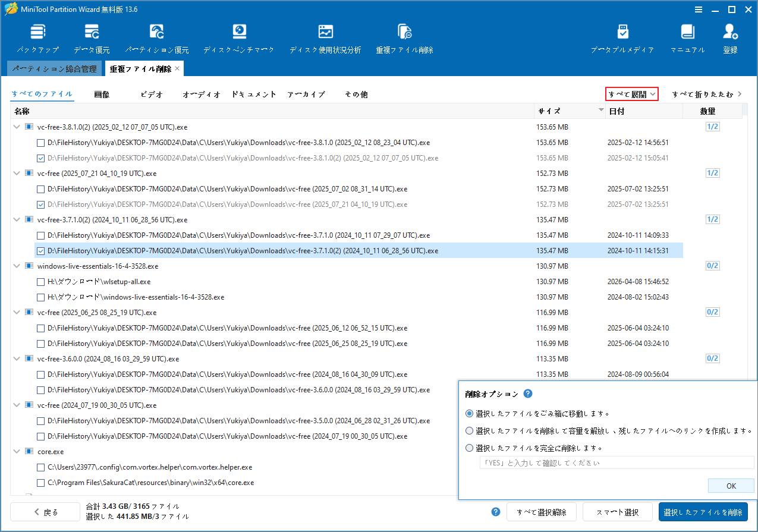Toggle group checkbox for windows-live-essentials-16-4-3528.exe header
The height and width of the screenshot is (532, 758).
click(x=29, y=266)
